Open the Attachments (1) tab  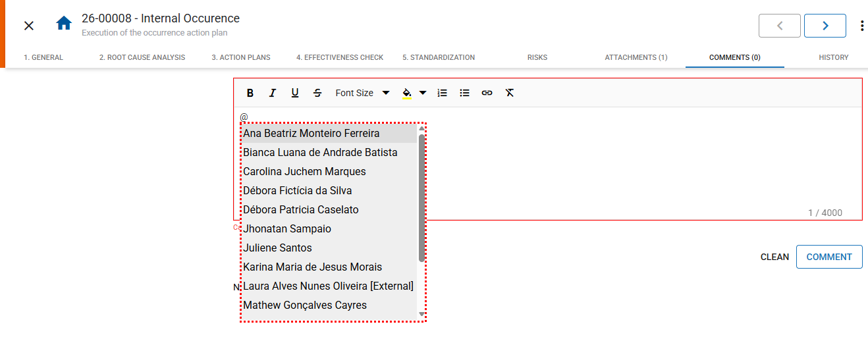[636, 57]
